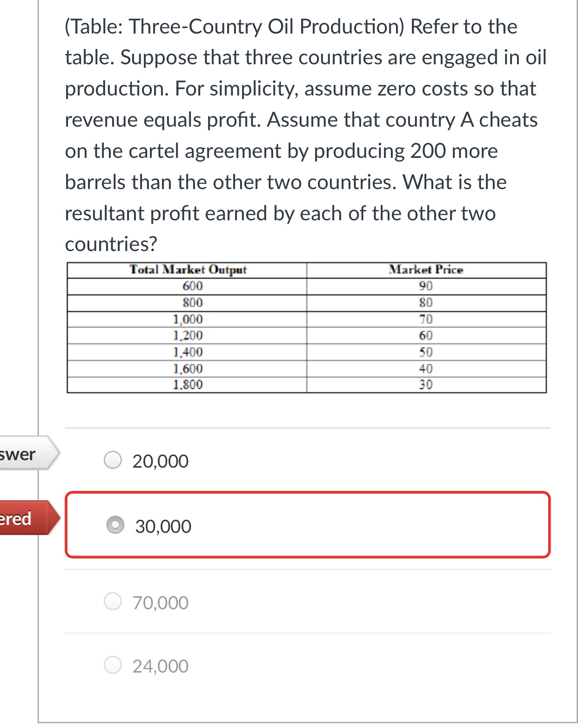The width and height of the screenshot is (578, 728).
Task: Select the table row showing 600 output
Action: point(188,286)
